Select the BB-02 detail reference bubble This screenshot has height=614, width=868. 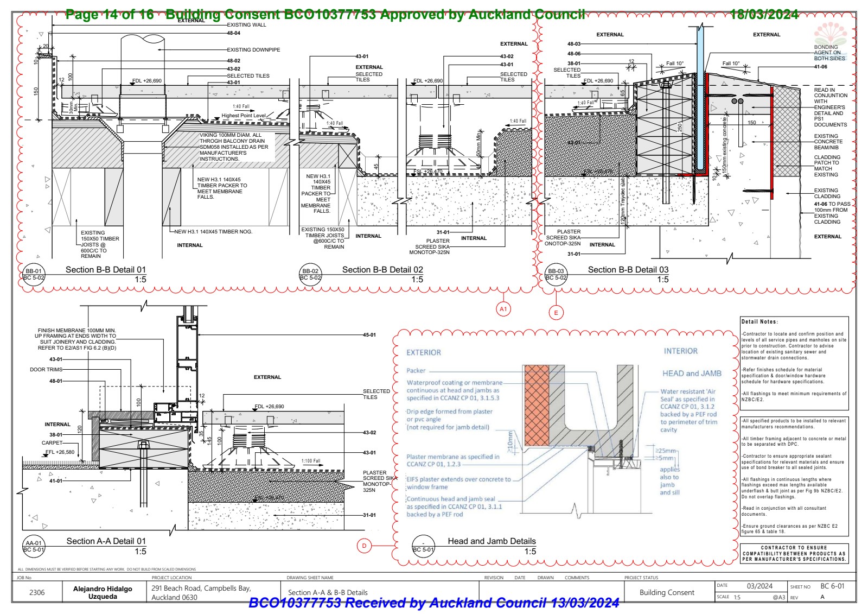(310, 274)
